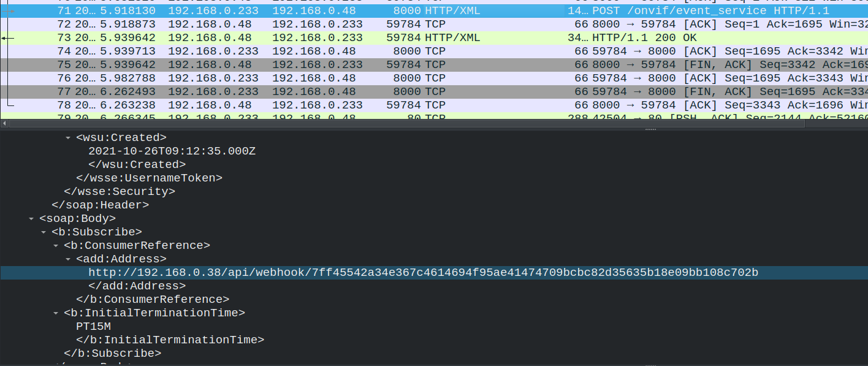The image size is (868, 366).
Task: Select packet 74 ACK Seq=1695 Ack=3342
Action: (x=434, y=51)
